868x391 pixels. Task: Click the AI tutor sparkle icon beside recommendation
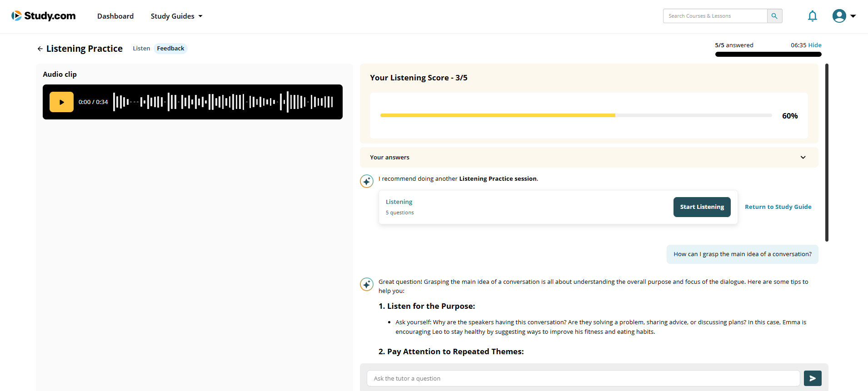[x=367, y=181]
